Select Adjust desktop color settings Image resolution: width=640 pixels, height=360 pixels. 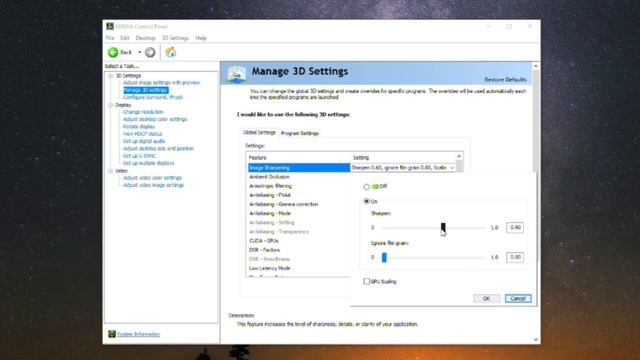[155, 119]
